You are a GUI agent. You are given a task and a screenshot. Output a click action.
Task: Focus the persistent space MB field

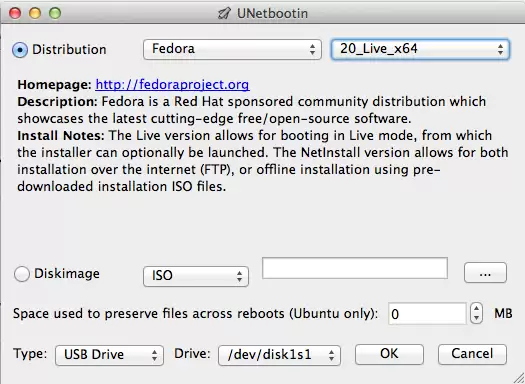coord(427,314)
